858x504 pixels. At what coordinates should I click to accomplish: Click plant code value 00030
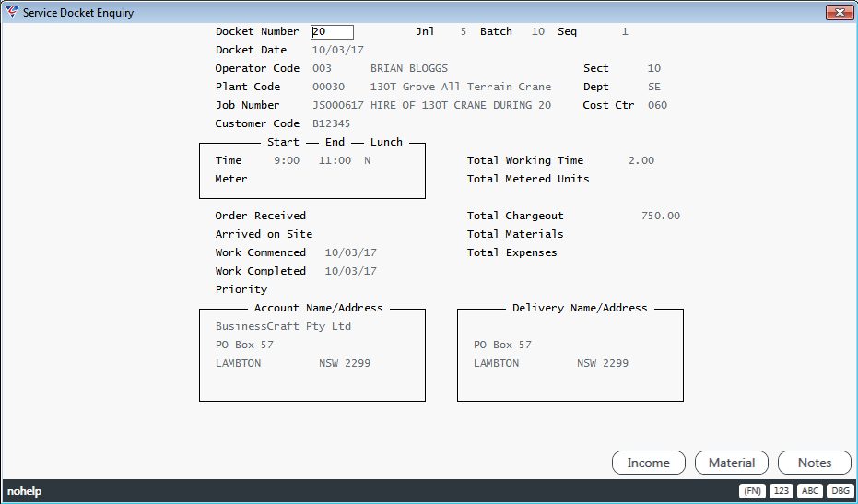(x=328, y=87)
